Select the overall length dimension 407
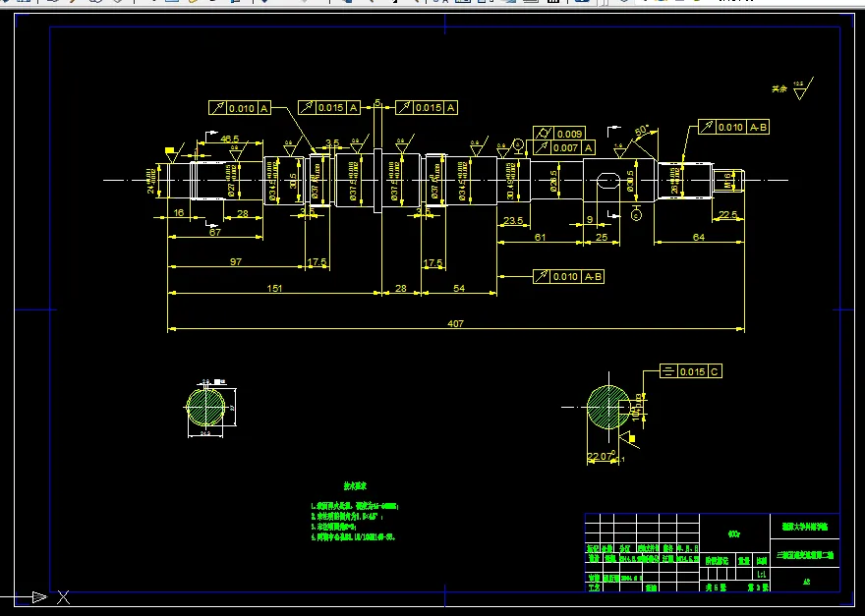The height and width of the screenshot is (616, 865). coord(455,323)
